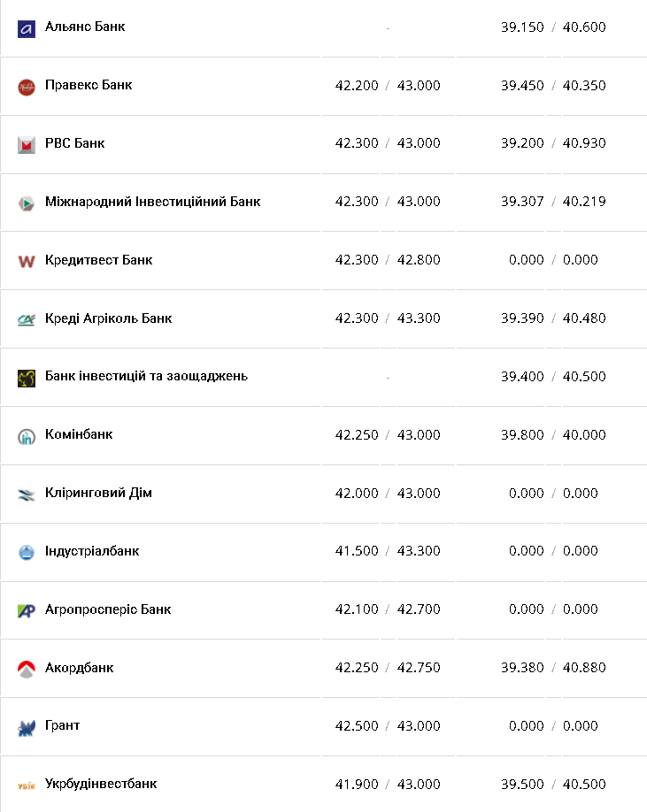Open the Міжнародний Інвестиційний Банк link
The height and width of the screenshot is (812, 647).
coord(152,202)
